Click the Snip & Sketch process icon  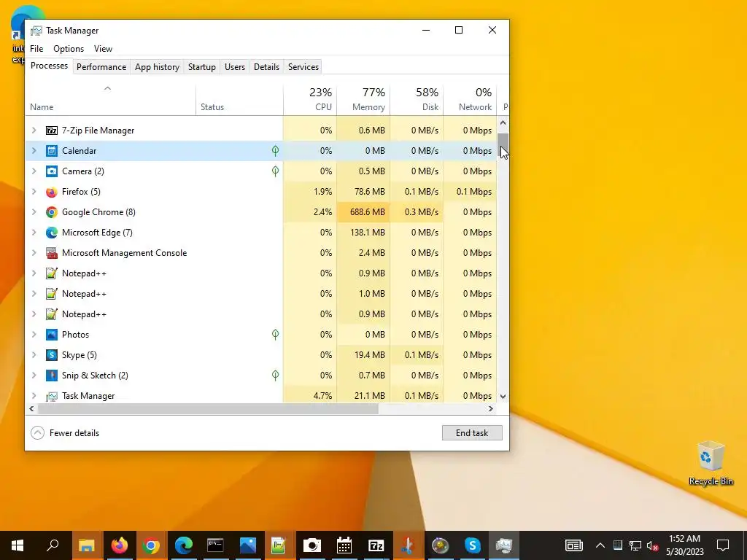click(52, 376)
